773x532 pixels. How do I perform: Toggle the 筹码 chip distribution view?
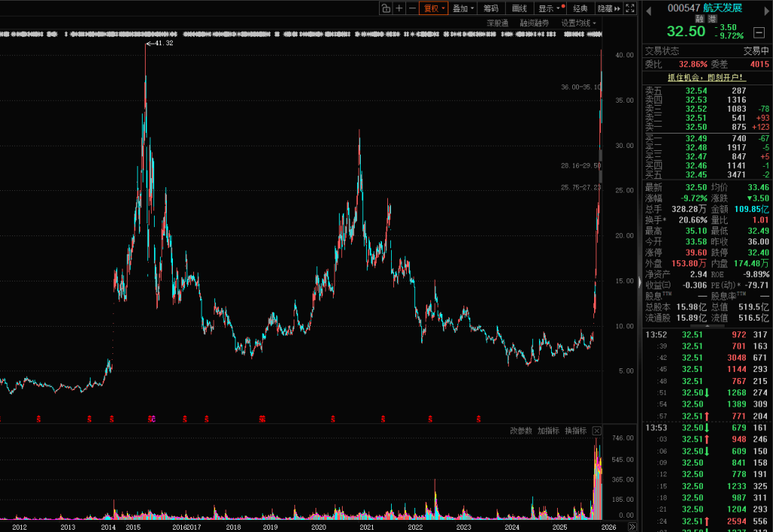pos(491,8)
